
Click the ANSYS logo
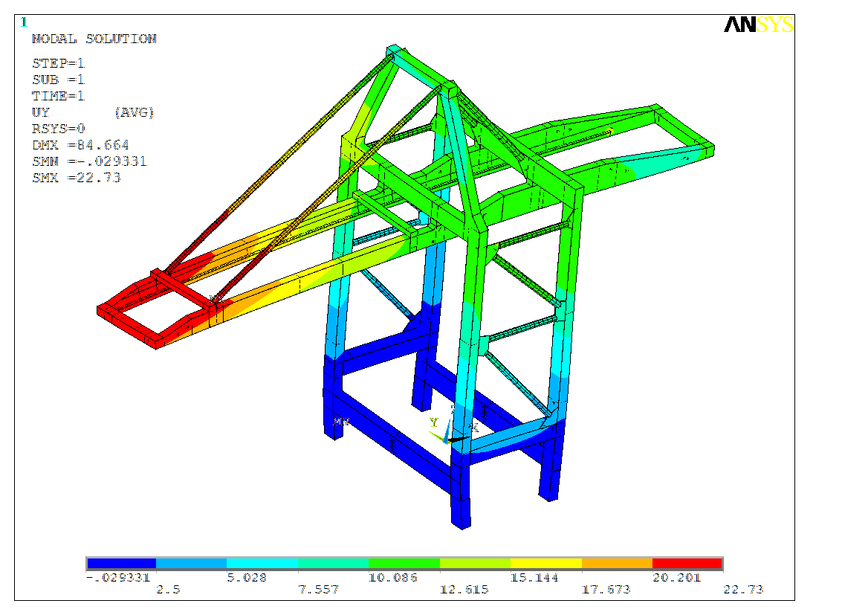click(759, 25)
